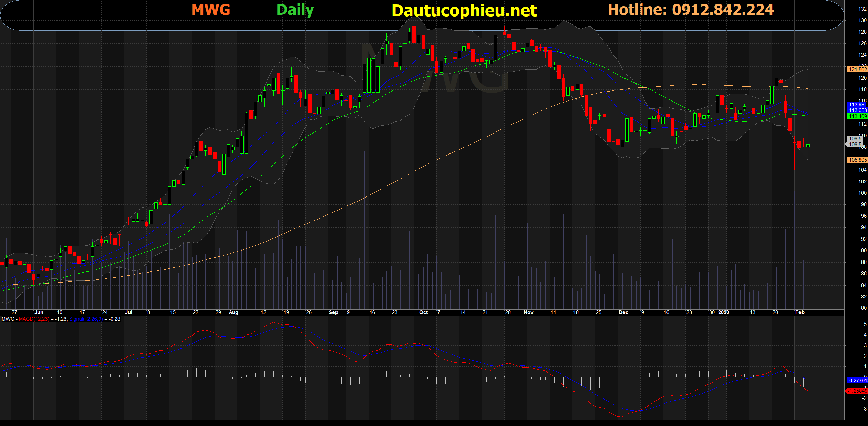Click the Jul label on date axis

[128, 312]
